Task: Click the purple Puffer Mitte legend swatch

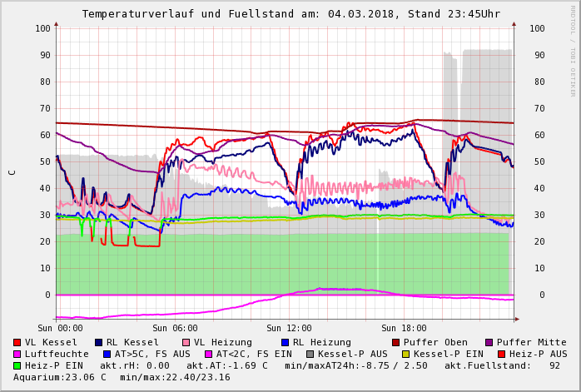Action: (x=489, y=342)
